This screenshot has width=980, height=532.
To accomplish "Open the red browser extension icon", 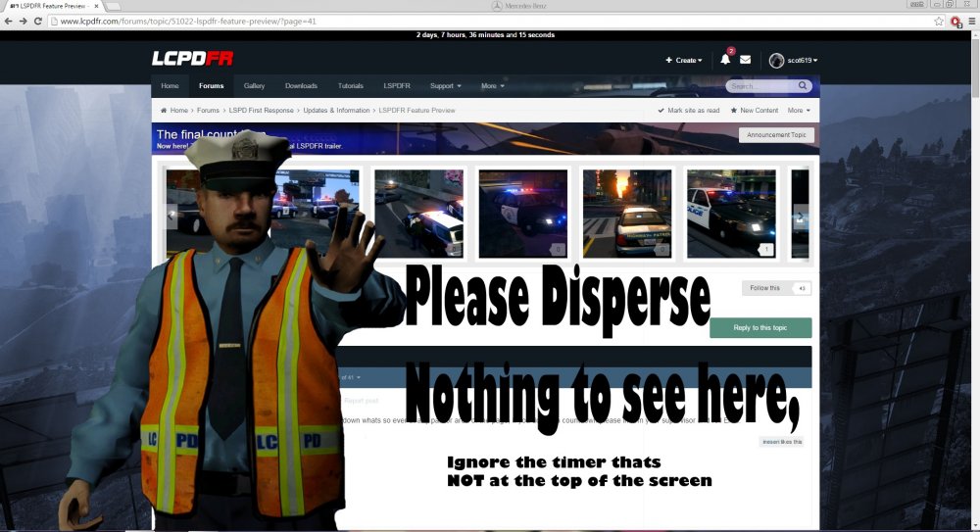I will coord(955,22).
